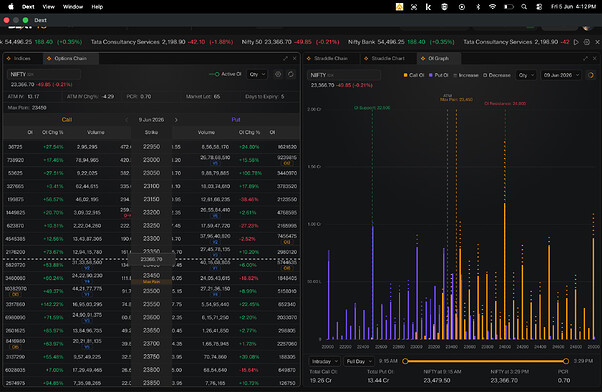Open Options Chain settings gear icon
Screen dimensions: 602x392
coord(278,74)
